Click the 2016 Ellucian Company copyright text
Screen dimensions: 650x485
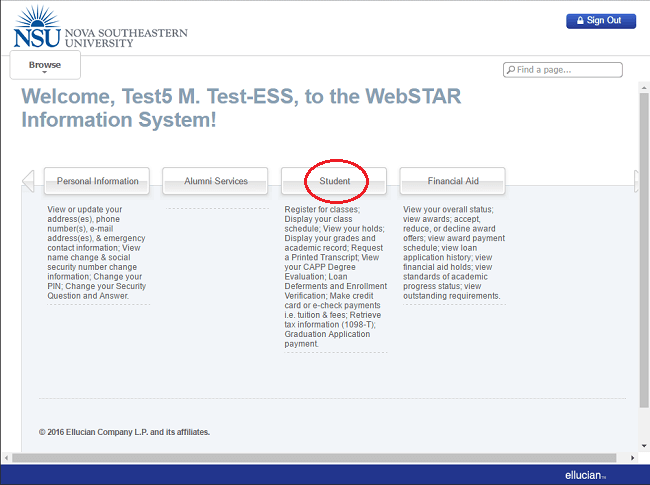(124, 432)
